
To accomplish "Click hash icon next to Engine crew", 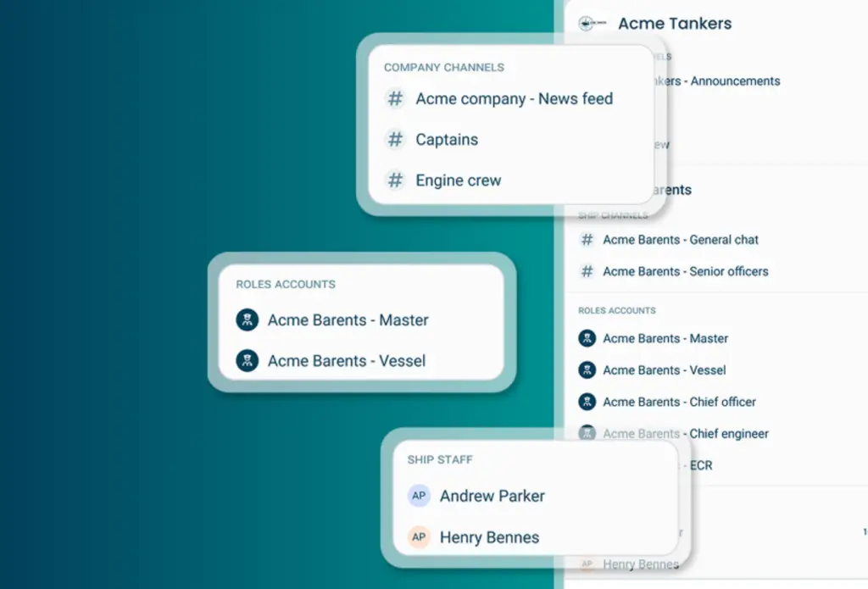I will point(395,181).
